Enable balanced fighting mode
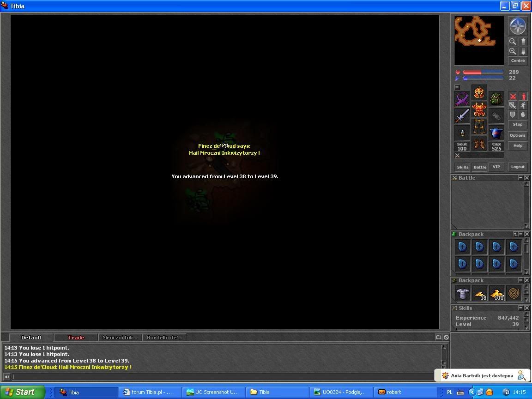Image resolution: width=532 pixels, height=399 pixels. [513, 105]
